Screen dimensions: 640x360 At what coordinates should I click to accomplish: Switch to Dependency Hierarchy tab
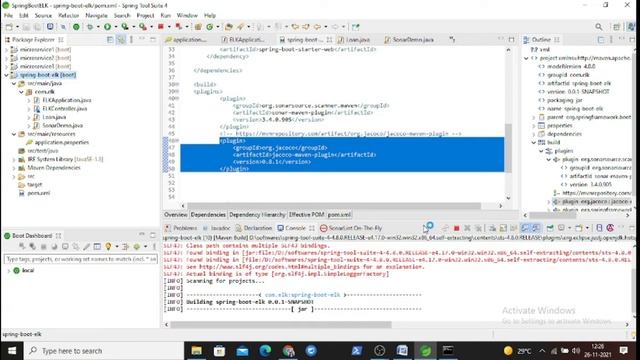click(x=257, y=215)
